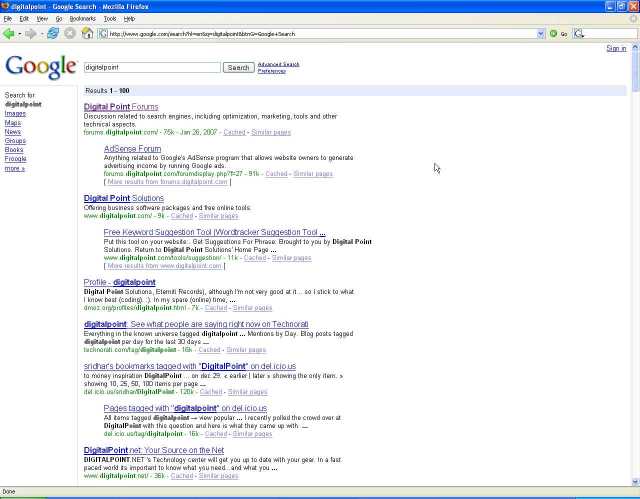Open the 'Profile - digitalpoint' result

tap(120, 282)
